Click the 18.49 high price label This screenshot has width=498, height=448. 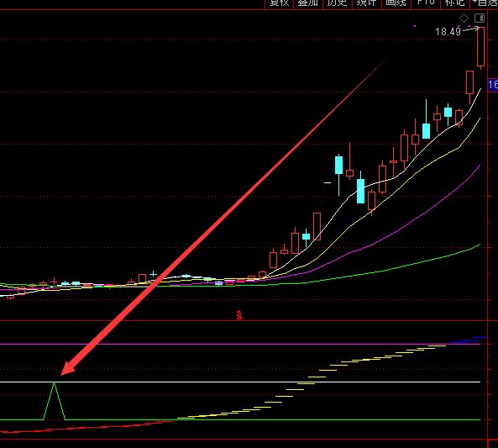pyautogui.click(x=448, y=31)
